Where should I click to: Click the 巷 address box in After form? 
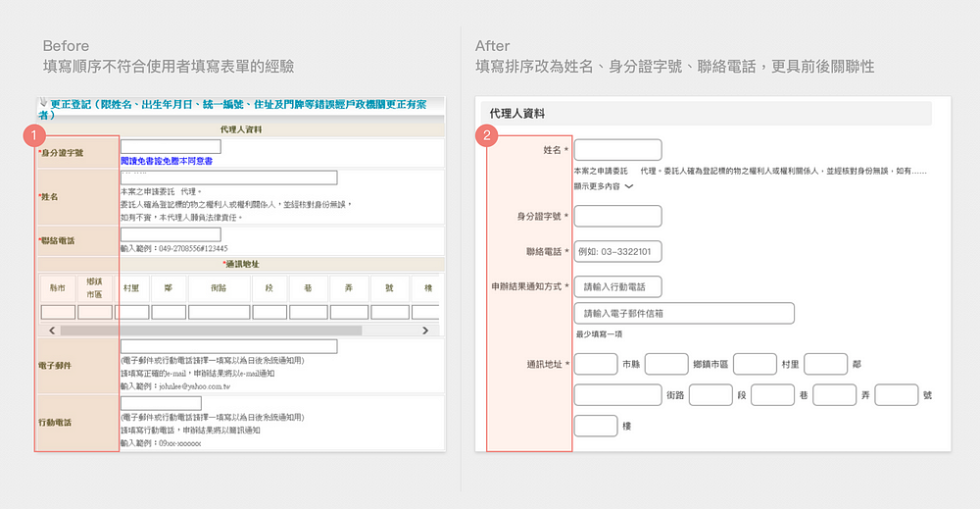(x=772, y=395)
